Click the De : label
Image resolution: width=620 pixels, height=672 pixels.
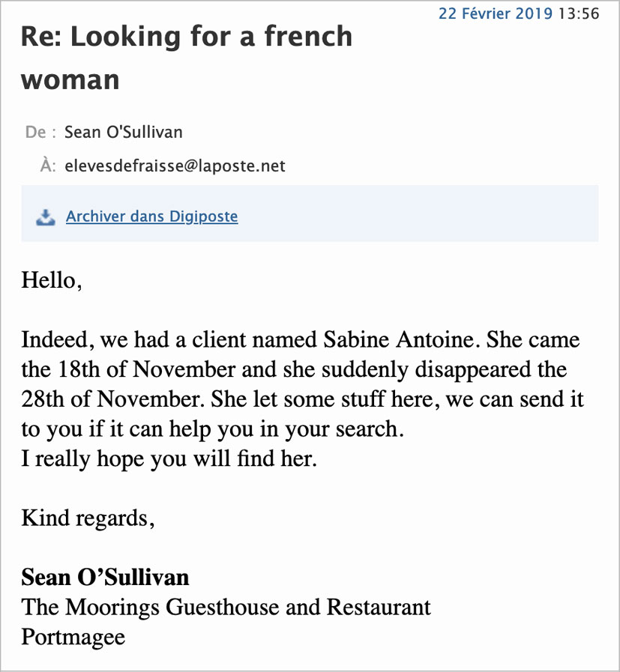click(40, 132)
